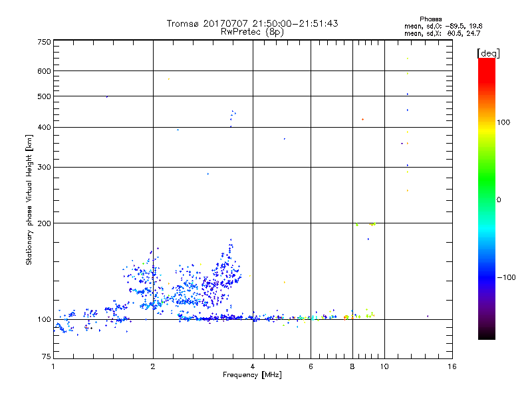
Task: Click the x-axis tick label '10'
Action: click(384, 366)
